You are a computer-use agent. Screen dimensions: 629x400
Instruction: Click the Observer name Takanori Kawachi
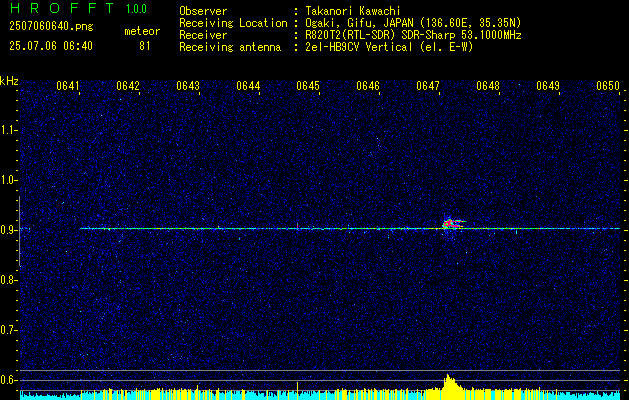click(x=353, y=11)
